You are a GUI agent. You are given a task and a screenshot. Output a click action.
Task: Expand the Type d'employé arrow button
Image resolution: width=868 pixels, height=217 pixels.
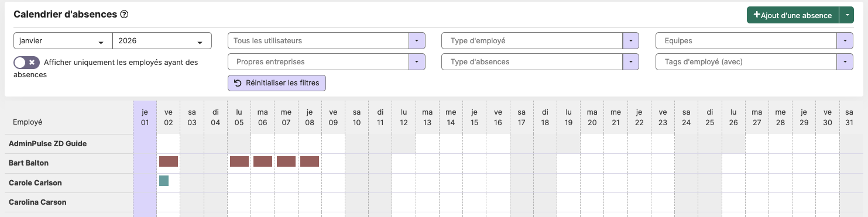[x=630, y=41]
